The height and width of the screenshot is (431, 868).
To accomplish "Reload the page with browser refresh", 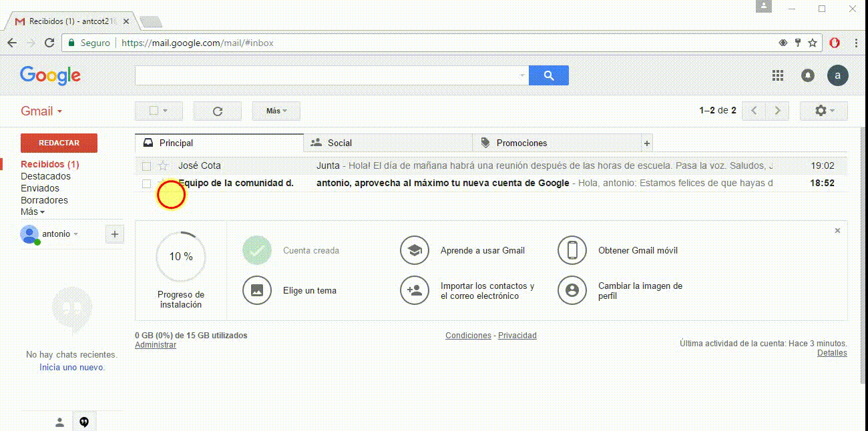I will (49, 43).
